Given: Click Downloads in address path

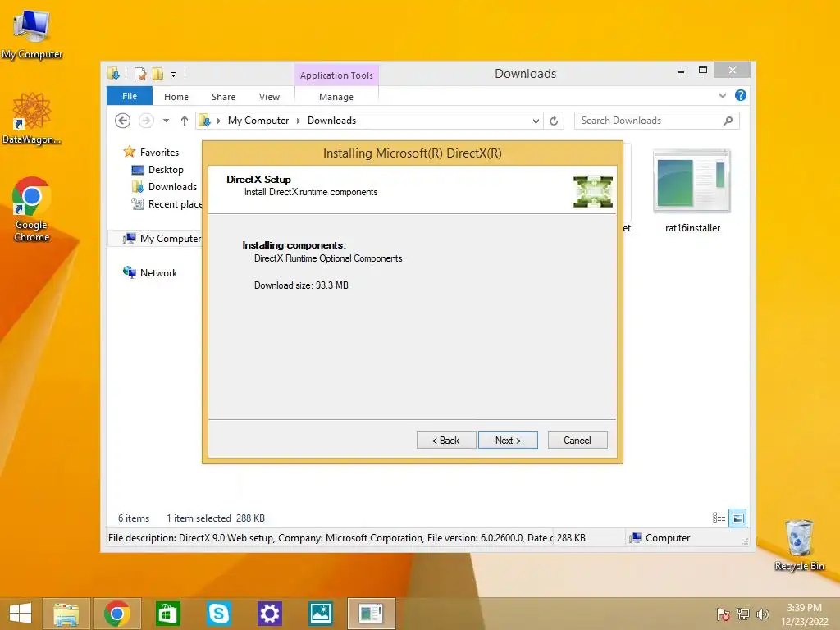Looking at the screenshot, I should pyautogui.click(x=331, y=121).
